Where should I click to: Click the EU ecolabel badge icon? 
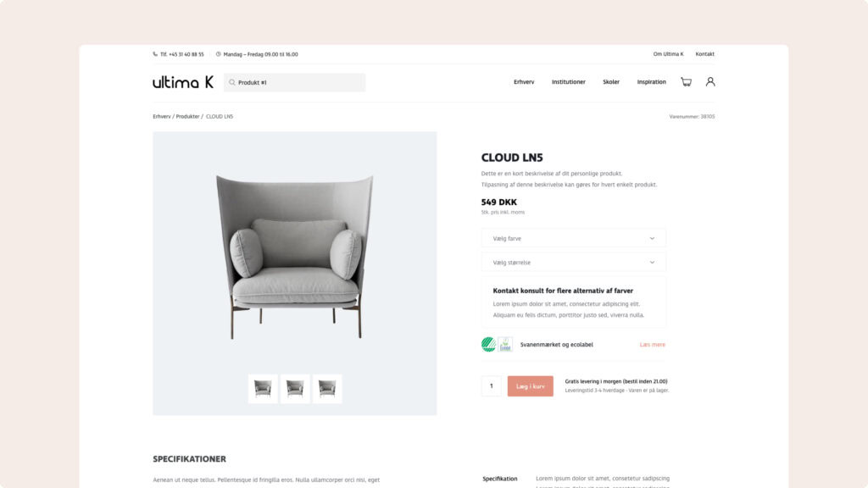[x=505, y=344]
